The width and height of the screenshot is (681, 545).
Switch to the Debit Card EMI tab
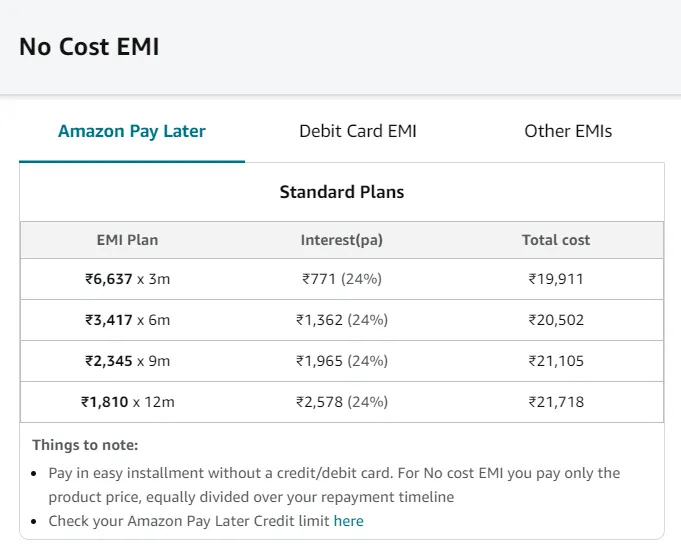[357, 131]
